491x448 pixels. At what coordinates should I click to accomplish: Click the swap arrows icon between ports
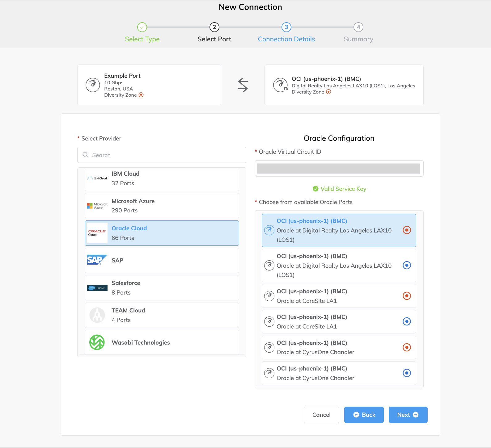click(x=243, y=85)
